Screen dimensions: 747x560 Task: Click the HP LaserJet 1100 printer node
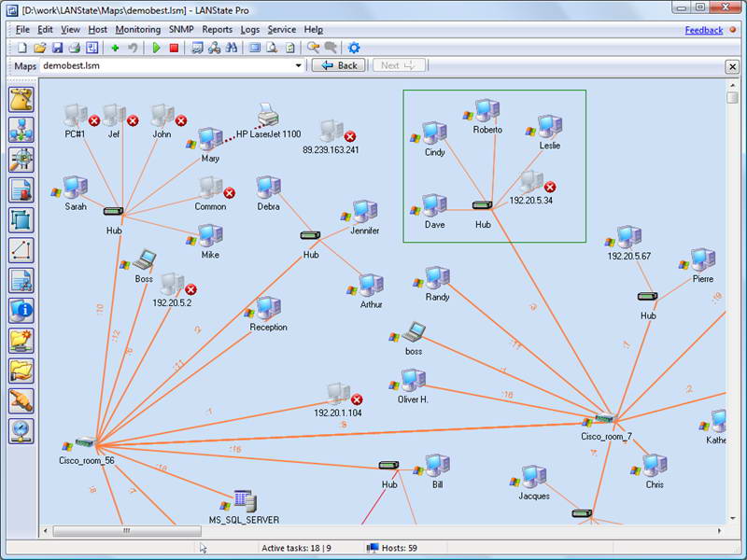268,116
